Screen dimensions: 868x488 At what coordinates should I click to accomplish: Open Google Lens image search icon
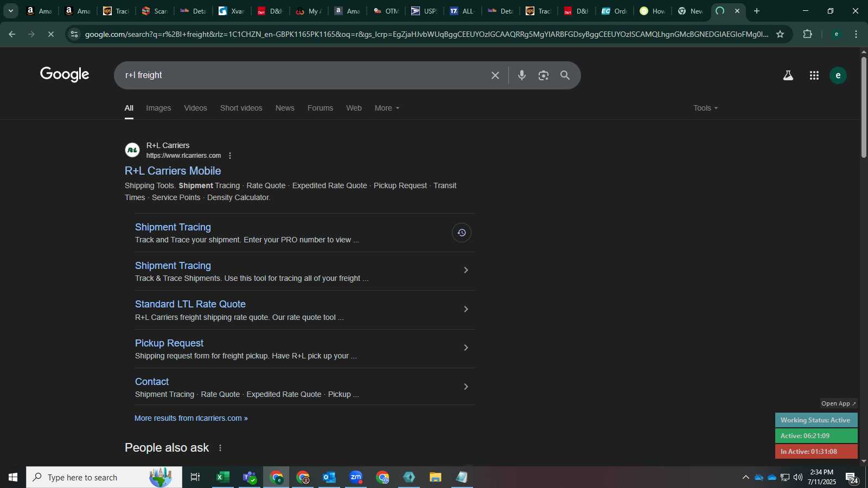(544, 75)
